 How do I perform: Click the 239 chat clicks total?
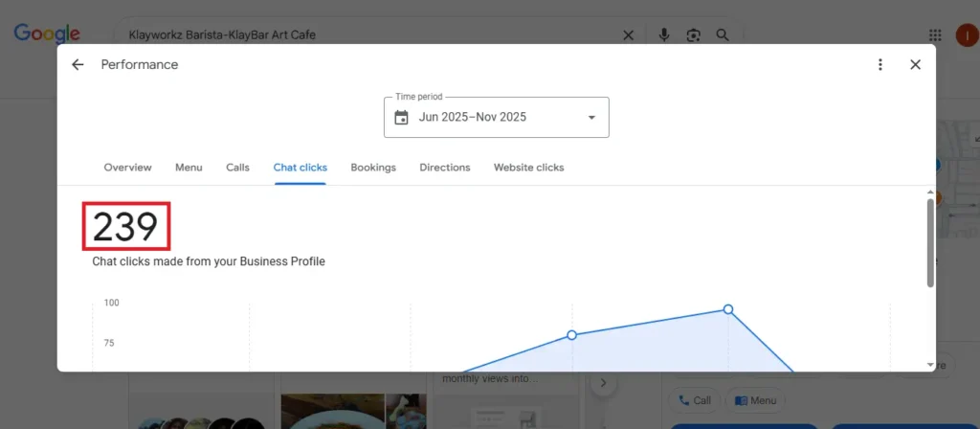pyautogui.click(x=125, y=226)
